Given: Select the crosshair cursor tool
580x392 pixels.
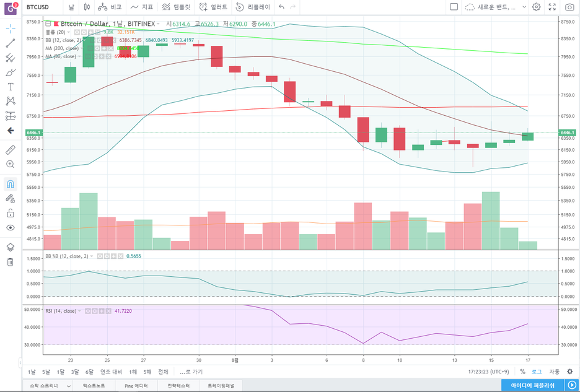Looking at the screenshot, I should (11, 28).
